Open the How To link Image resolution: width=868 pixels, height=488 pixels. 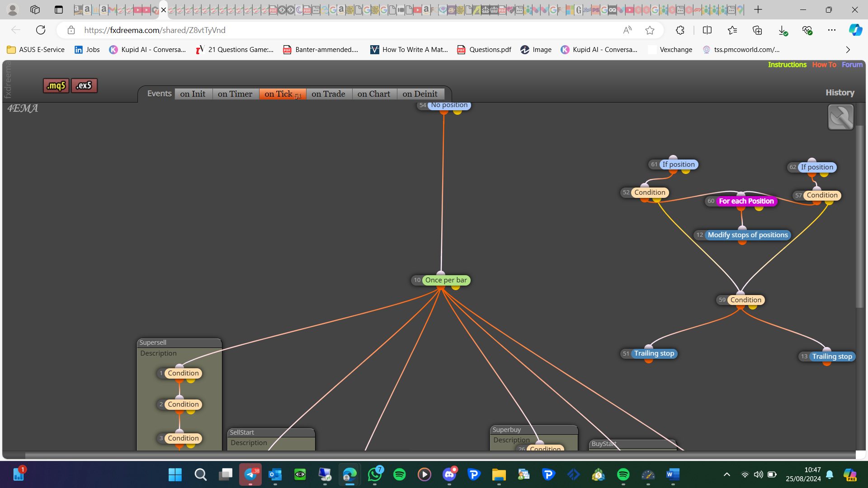click(824, 65)
